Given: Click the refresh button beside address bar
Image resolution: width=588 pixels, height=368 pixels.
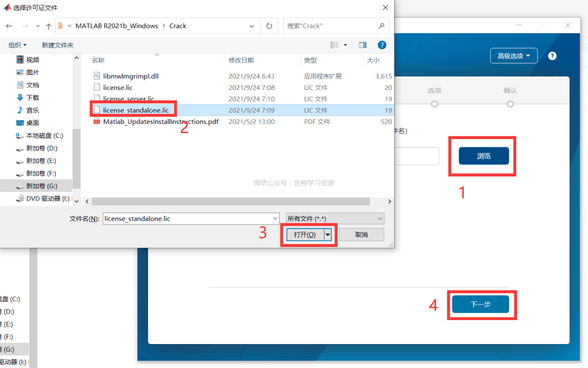Looking at the screenshot, I should pos(269,26).
